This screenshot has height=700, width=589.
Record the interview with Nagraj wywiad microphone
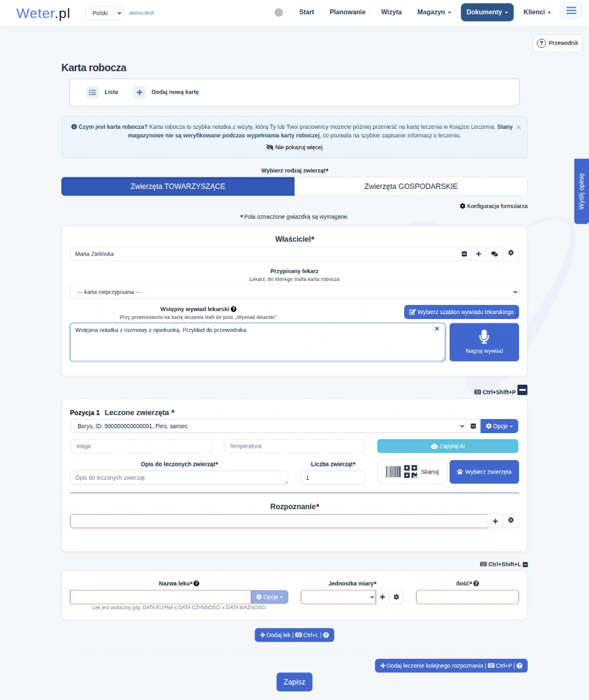484,342
